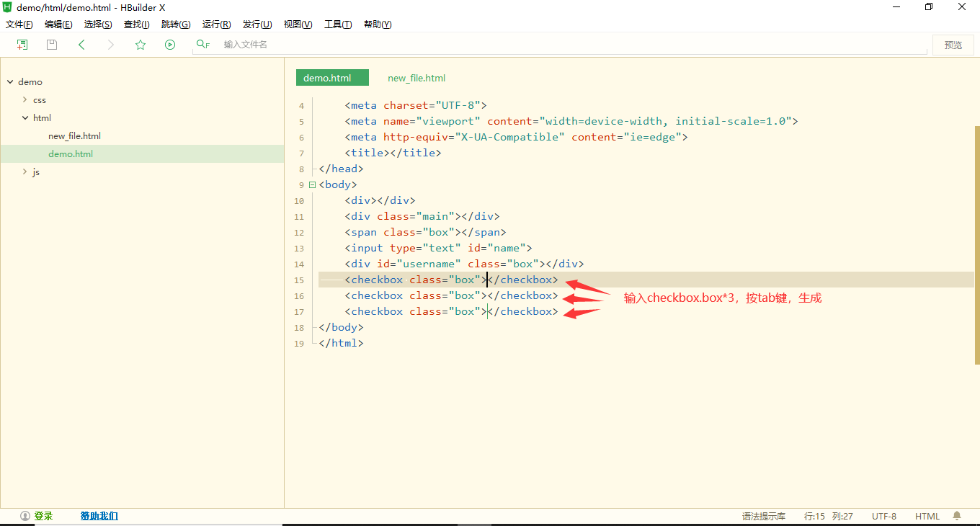This screenshot has width=980, height=526.
Task: Click the line 6 X-UA-Compatible meta tag
Action: coord(516,137)
